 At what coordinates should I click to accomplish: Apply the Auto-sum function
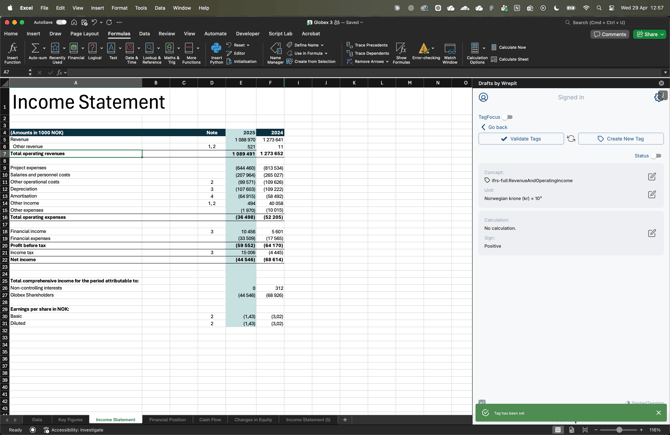(x=35, y=53)
